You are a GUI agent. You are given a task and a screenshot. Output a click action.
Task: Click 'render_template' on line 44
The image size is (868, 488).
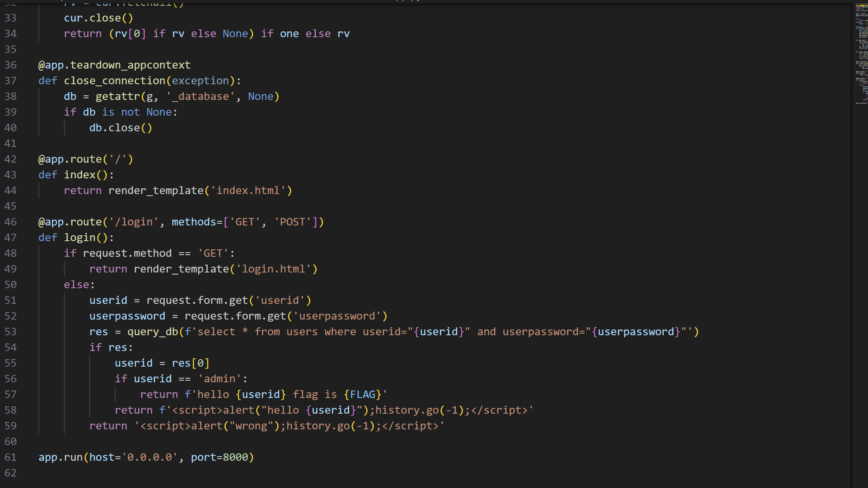[x=156, y=191]
